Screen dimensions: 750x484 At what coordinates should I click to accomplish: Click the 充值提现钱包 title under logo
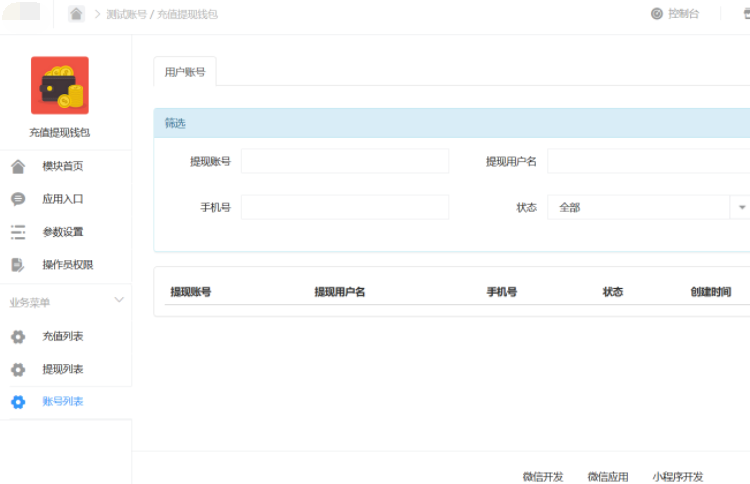pyautogui.click(x=60, y=132)
